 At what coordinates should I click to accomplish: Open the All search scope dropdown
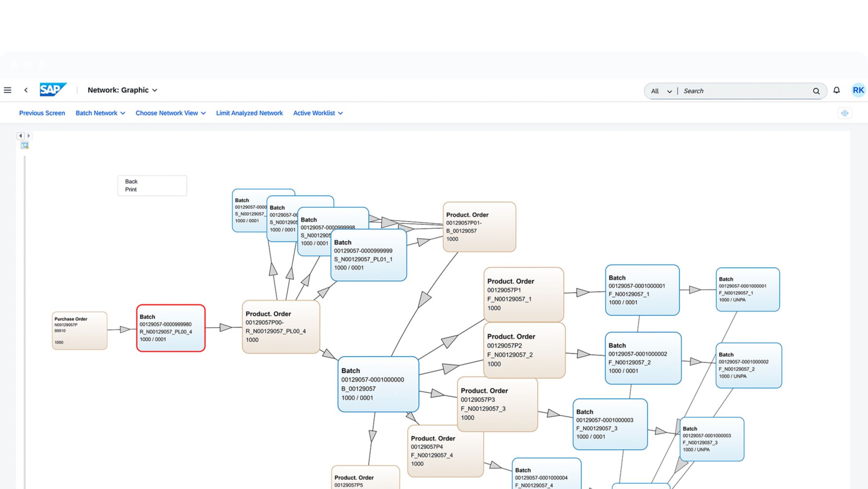coord(661,91)
